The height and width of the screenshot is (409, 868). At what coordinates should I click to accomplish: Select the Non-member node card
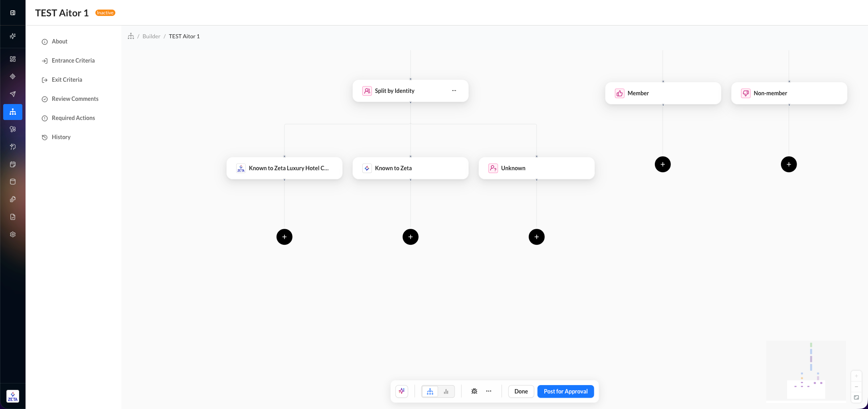(x=789, y=93)
